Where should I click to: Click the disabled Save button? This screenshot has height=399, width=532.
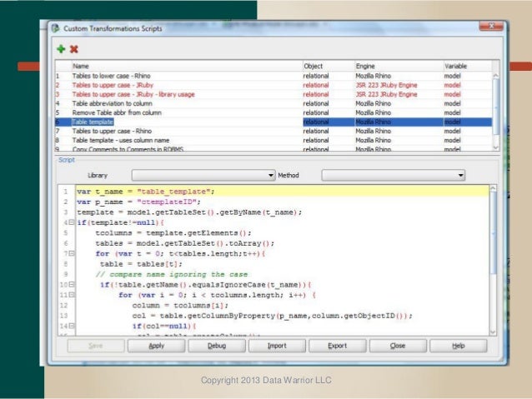[x=96, y=346]
